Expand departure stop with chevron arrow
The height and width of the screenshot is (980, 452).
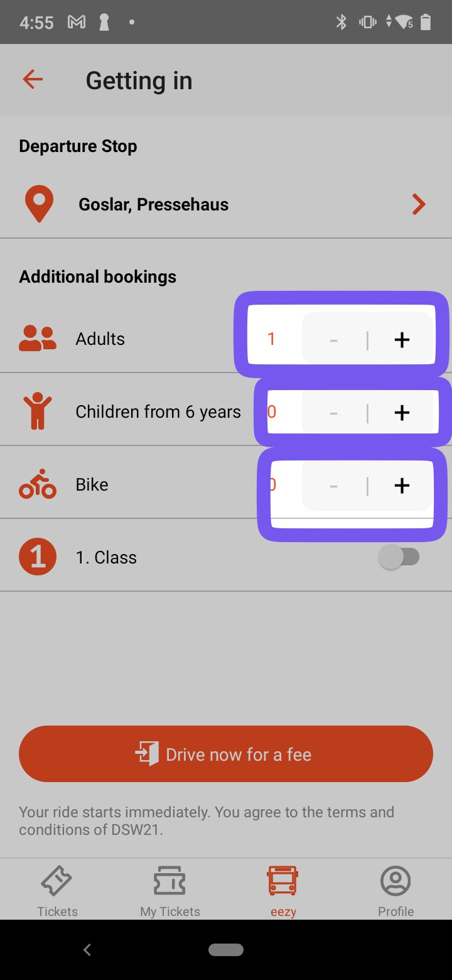coord(418,205)
